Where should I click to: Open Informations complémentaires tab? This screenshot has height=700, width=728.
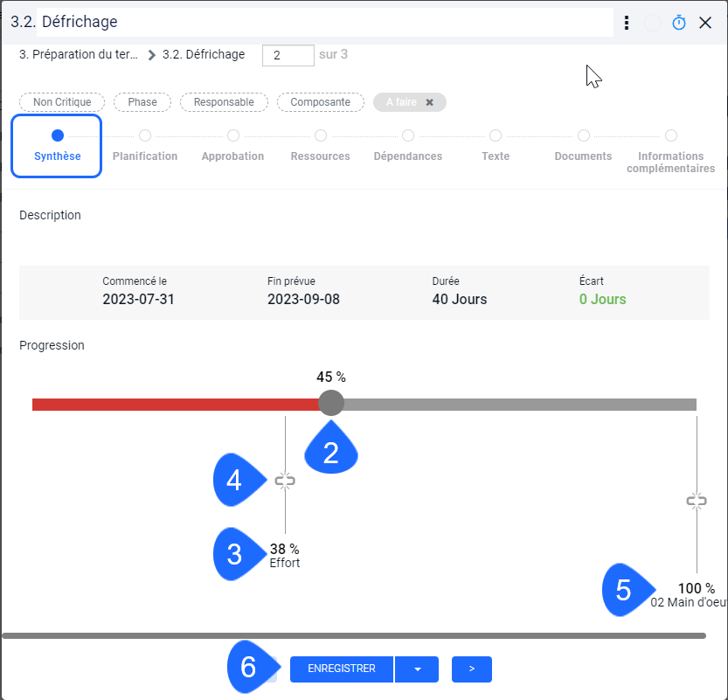click(670, 152)
